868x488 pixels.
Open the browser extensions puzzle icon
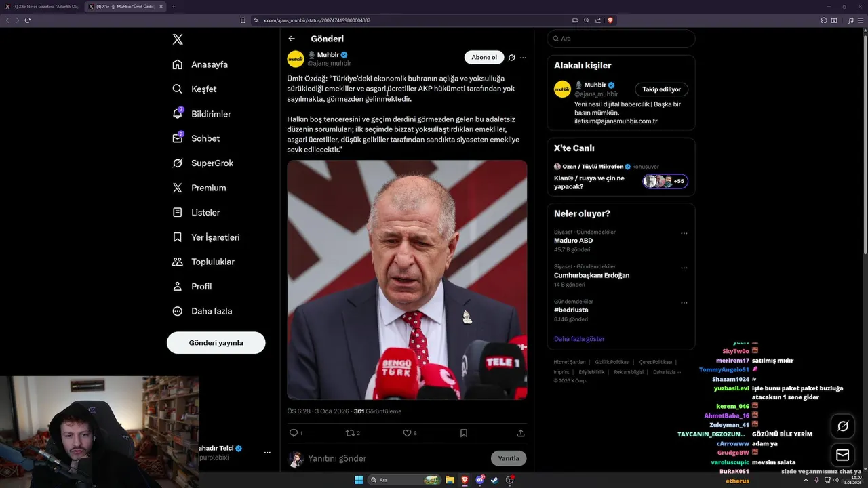click(823, 20)
